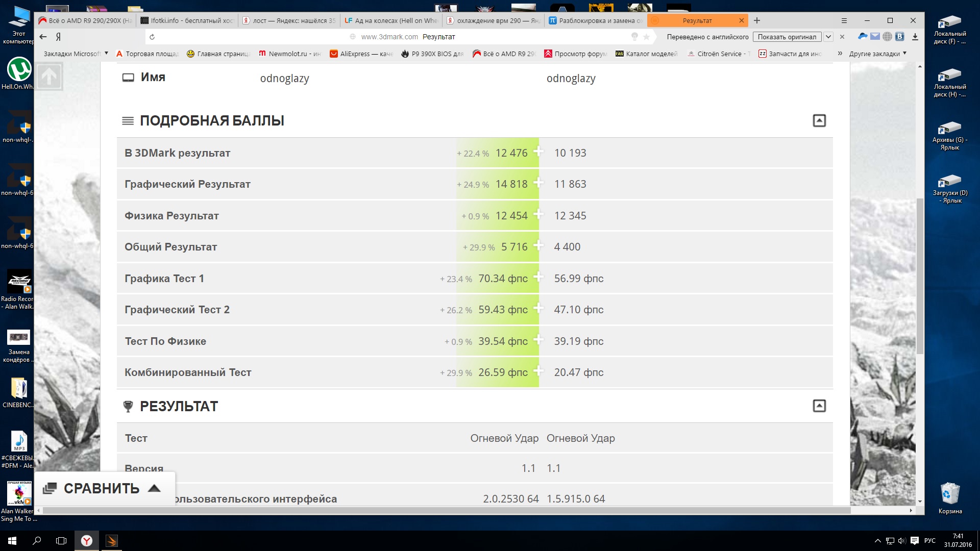Image resolution: width=980 pixels, height=551 pixels.
Task: Reload page with the refresh icon
Action: (152, 37)
